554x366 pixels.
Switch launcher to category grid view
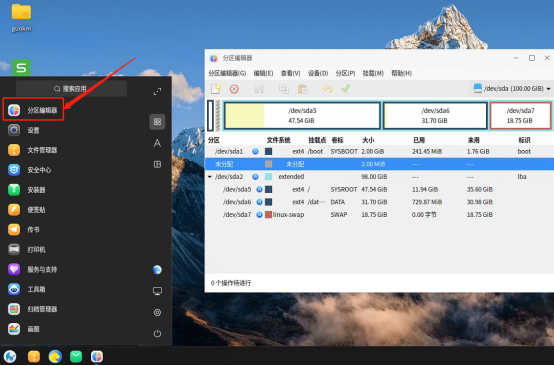(x=157, y=122)
